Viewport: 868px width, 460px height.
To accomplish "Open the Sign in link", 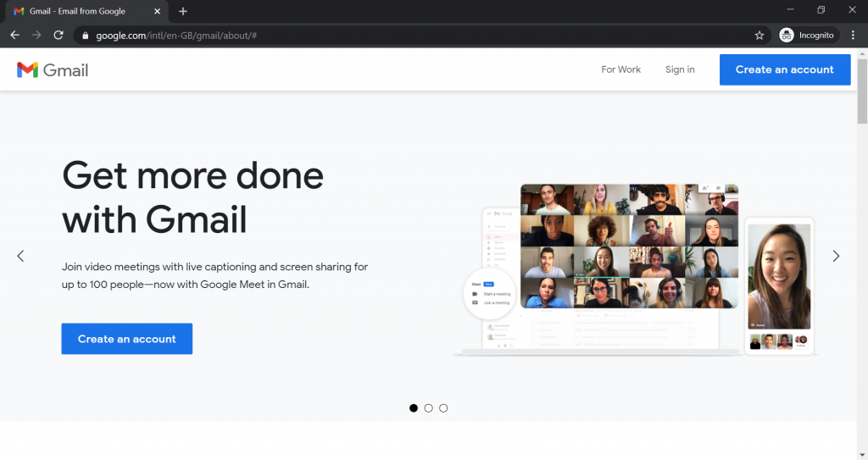I will click(x=680, y=69).
